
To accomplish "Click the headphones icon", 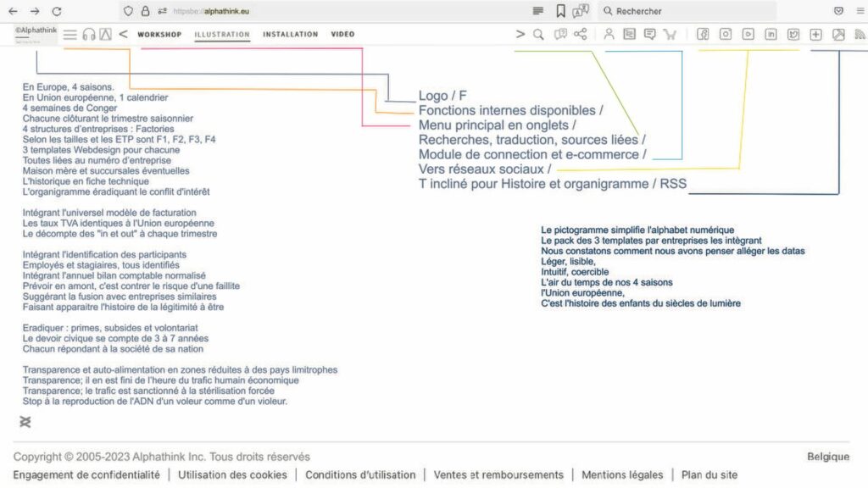I will coord(89,35).
